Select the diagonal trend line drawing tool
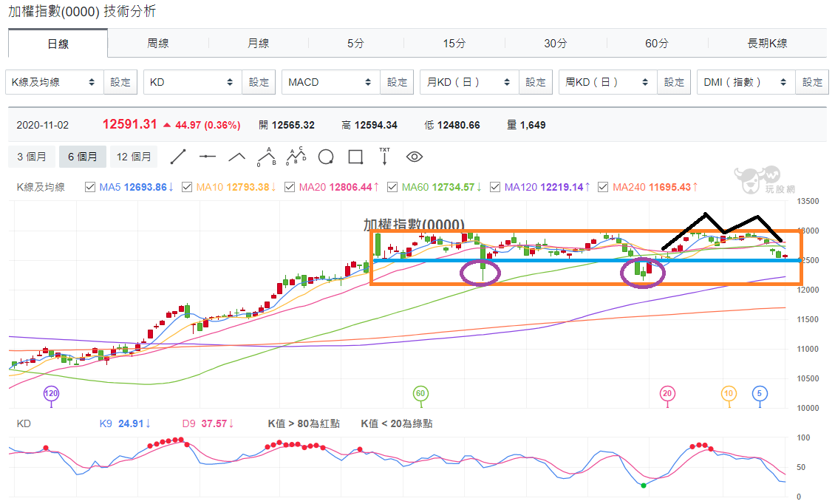 (178, 157)
